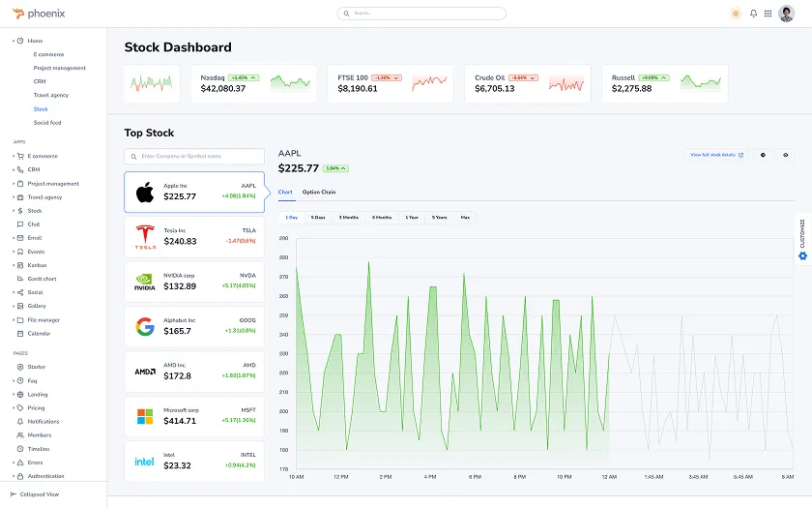Open the Russell percentage badge dropdown
Screen dimensions: 812x508
(x=653, y=77)
